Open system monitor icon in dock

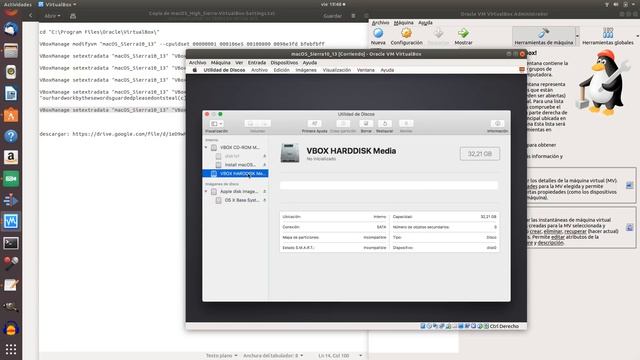coord(11,221)
